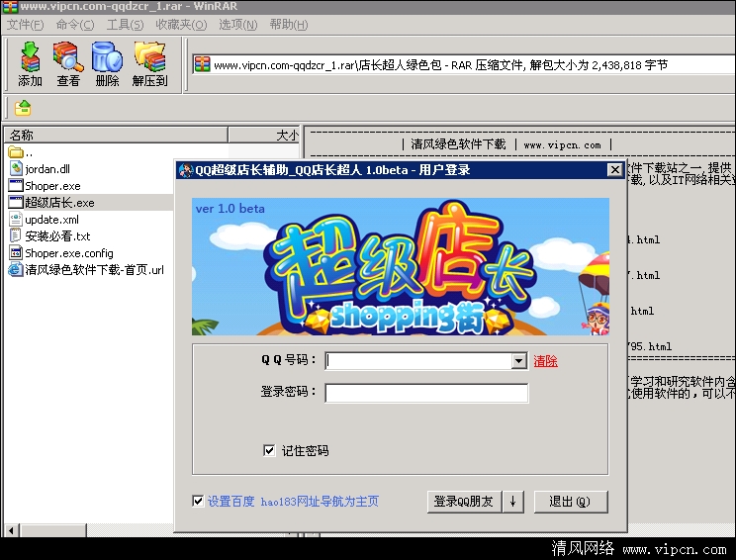Toggle the 记住密码 checkbox
736x560 pixels.
click(x=269, y=450)
